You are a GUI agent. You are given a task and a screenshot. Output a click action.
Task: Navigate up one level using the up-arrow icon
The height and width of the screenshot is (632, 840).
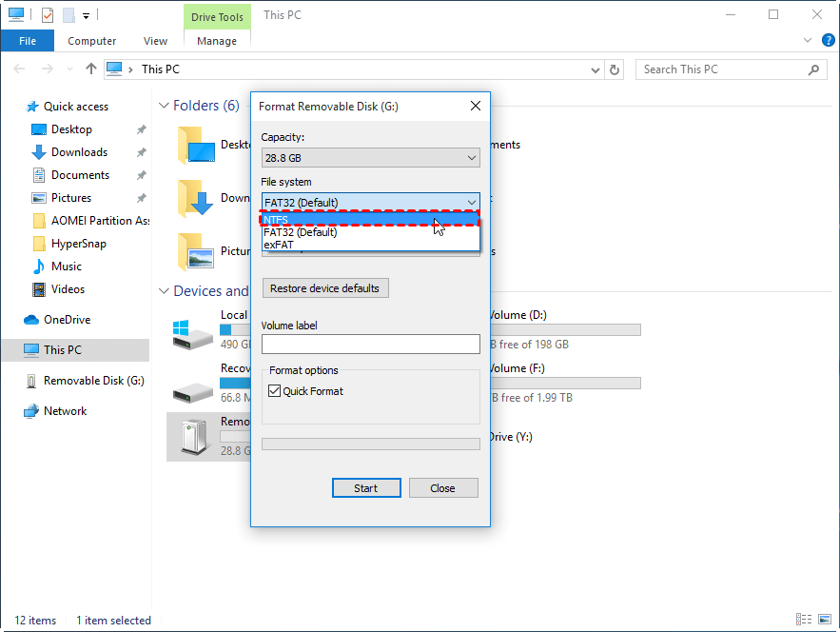(90, 69)
